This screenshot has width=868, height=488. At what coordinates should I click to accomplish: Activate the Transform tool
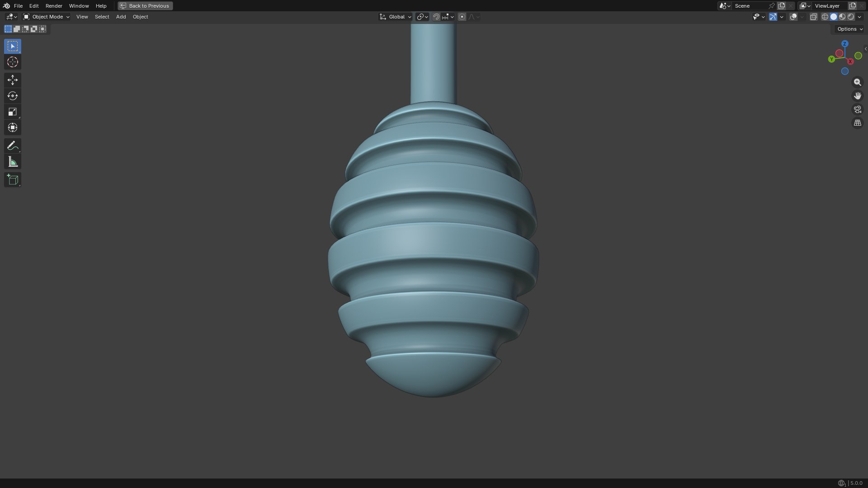click(13, 127)
